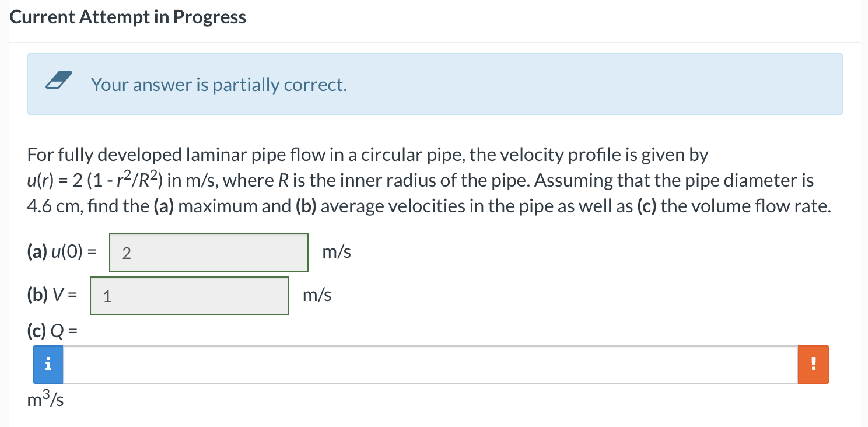Select the average velocity V input showing 1
Screen dimensions: 868x427
[x=189, y=295]
